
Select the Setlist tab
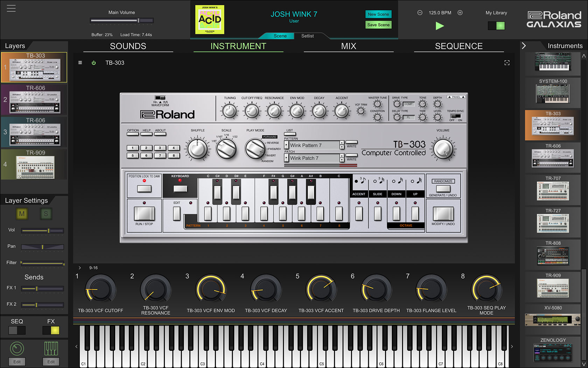[307, 36]
